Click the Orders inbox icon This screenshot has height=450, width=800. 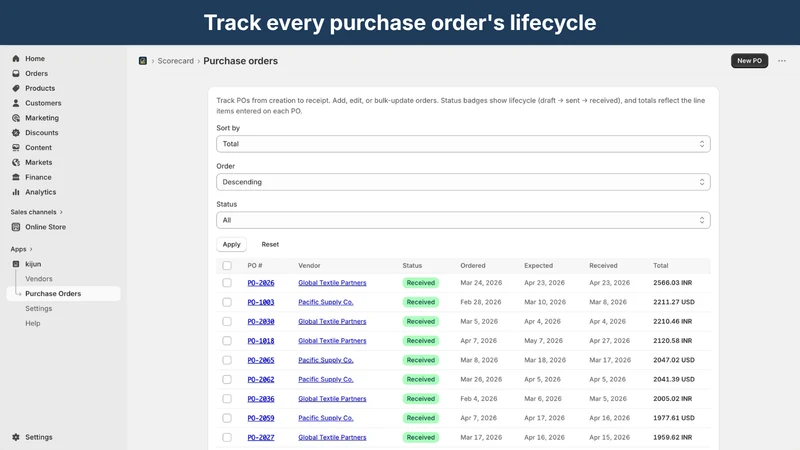(16, 73)
